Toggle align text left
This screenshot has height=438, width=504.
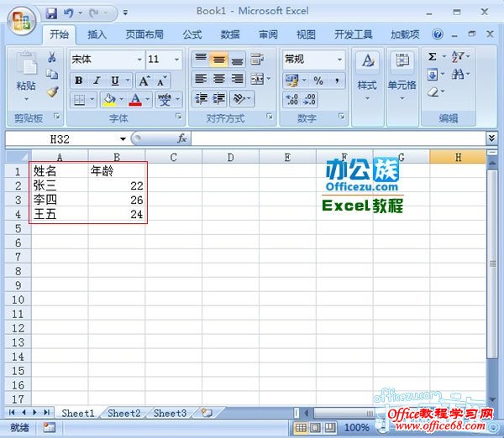[202, 79]
